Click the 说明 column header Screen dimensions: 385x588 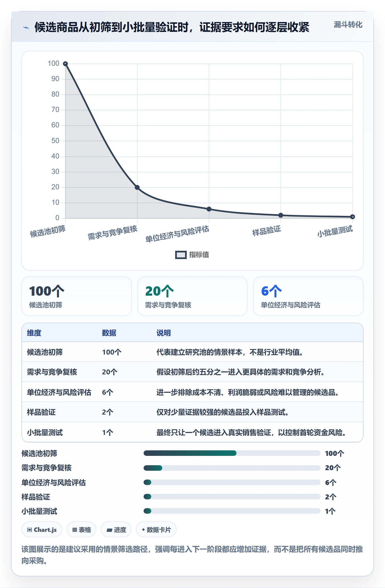[164, 333]
